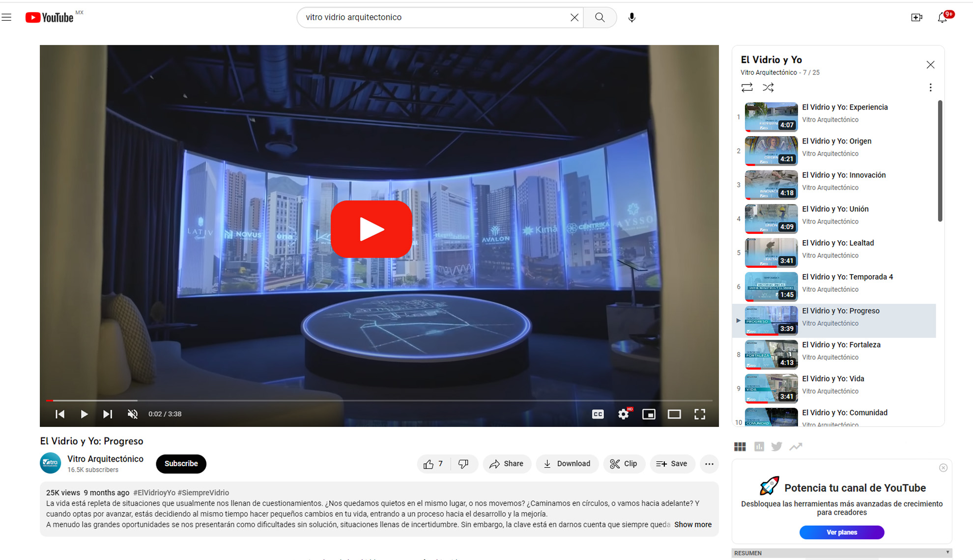Screen dimensions: 973x560
Task: Subscribe to the channel
Action: tap(181, 464)
